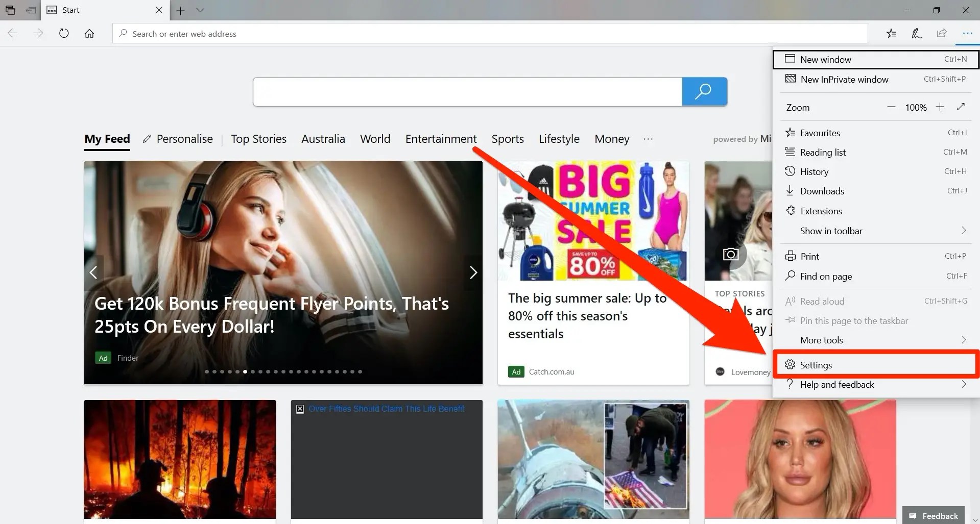Open Over Fifties Life Benefit ad link
980x524 pixels.
[387, 409]
